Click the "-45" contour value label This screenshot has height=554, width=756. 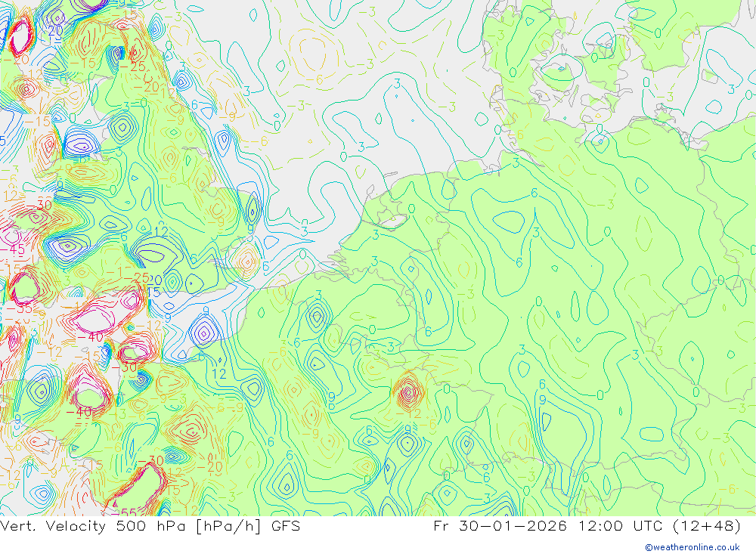[11, 249]
